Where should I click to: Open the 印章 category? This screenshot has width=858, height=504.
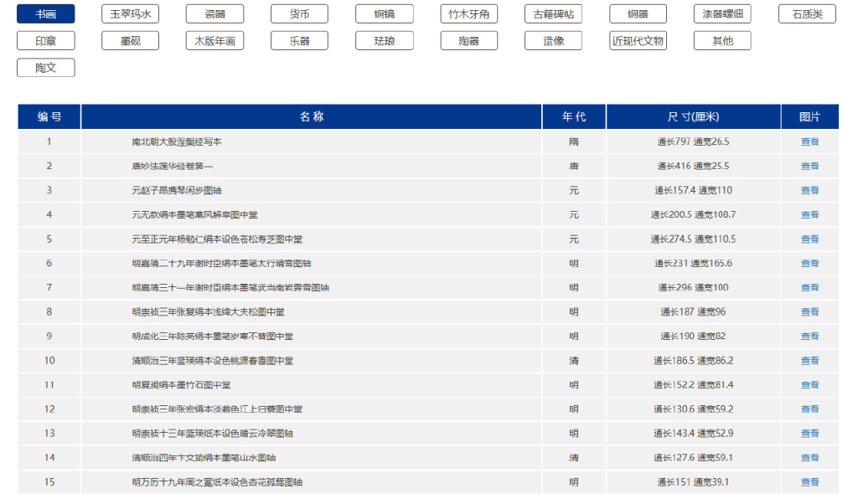point(45,40)
